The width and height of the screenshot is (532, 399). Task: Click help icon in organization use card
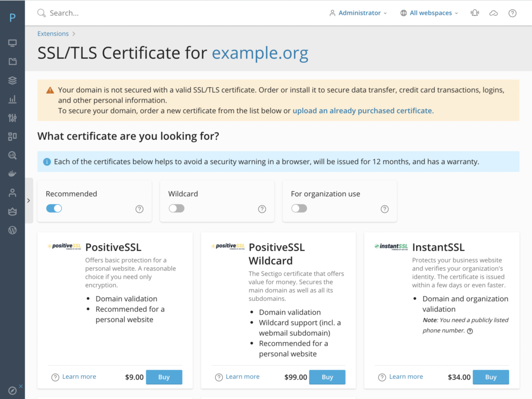point(384,209)
